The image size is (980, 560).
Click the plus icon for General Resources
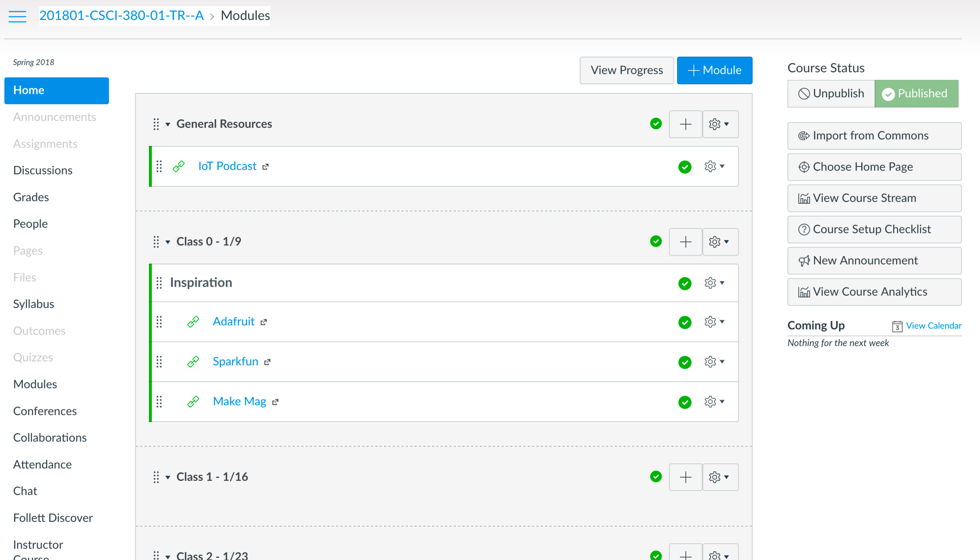(685, 124)
